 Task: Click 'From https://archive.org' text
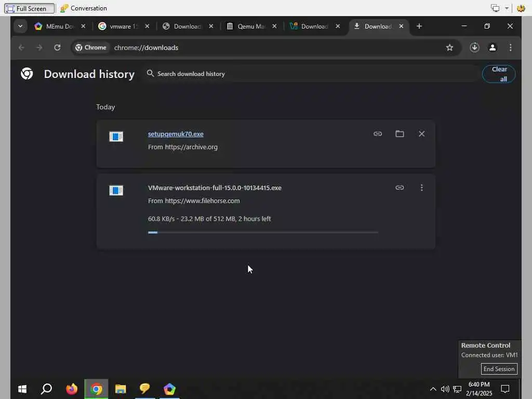tap(182, 147)
